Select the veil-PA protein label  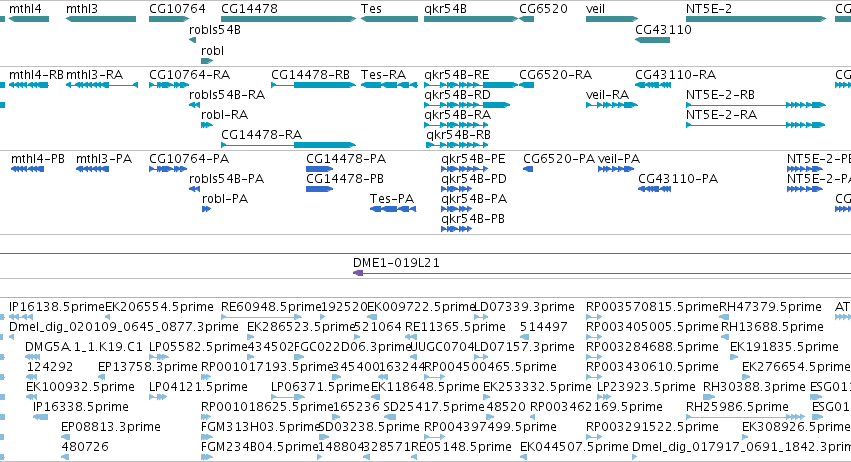(x=619, y=159)
